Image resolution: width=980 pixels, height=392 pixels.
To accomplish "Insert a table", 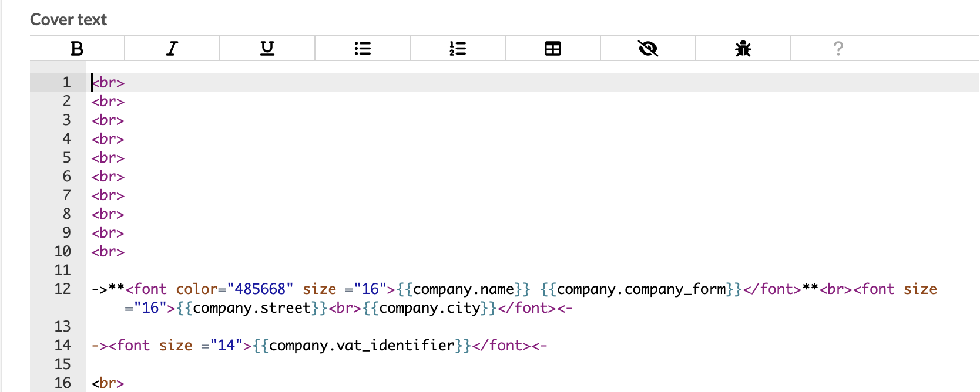I will (x=553, y=48).
